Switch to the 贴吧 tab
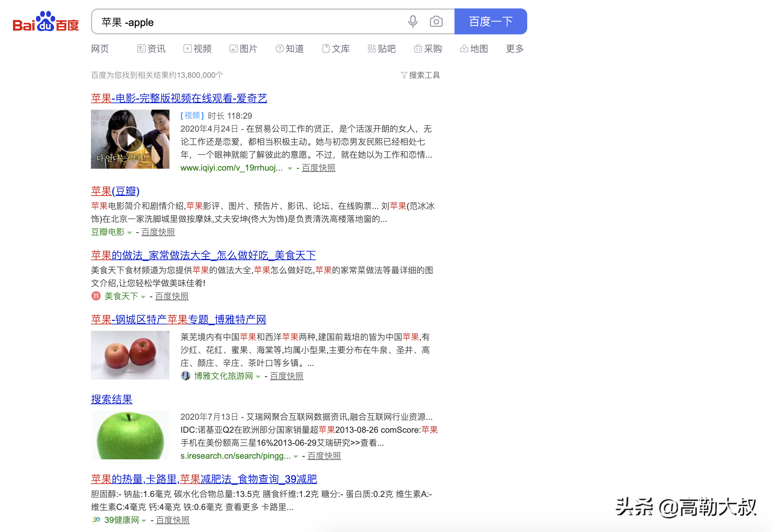The image size is (772, 532). [382, 49]
